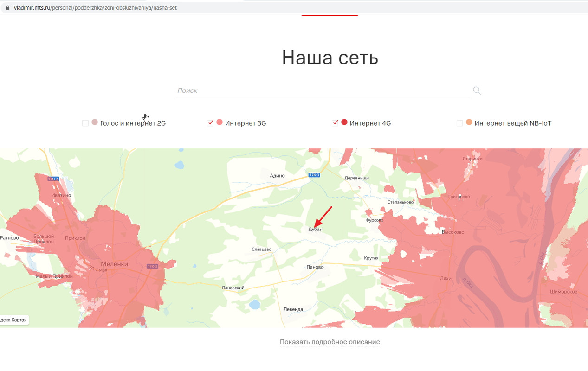Click the 2G legend color dot
588x371 pixels.
coord(95,122)
